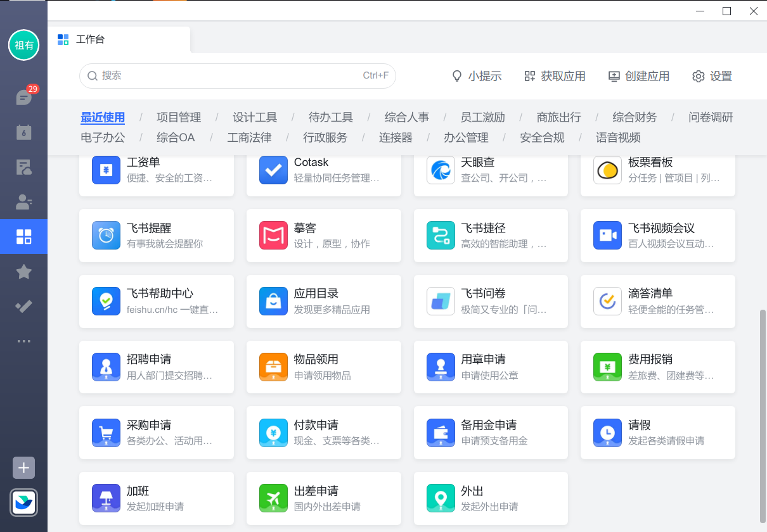The image size is (767, 532).
Task: Open the 请假 clock icon
Action: tap(607, 433)
